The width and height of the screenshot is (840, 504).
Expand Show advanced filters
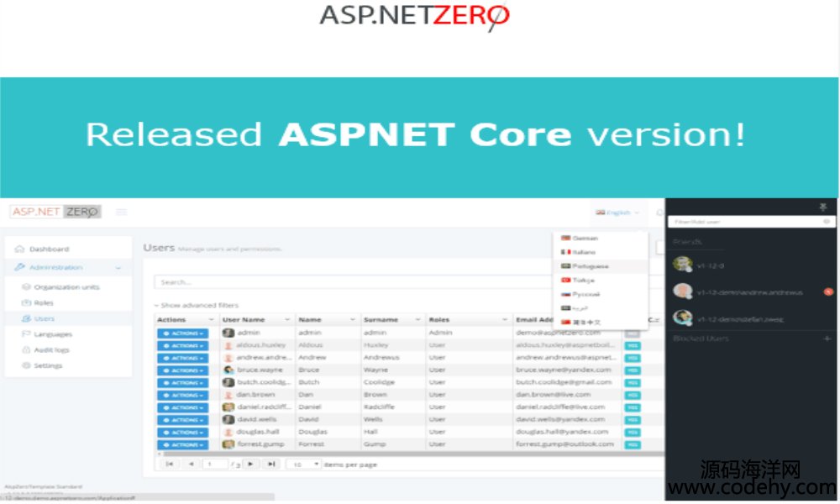click(196, 305)
